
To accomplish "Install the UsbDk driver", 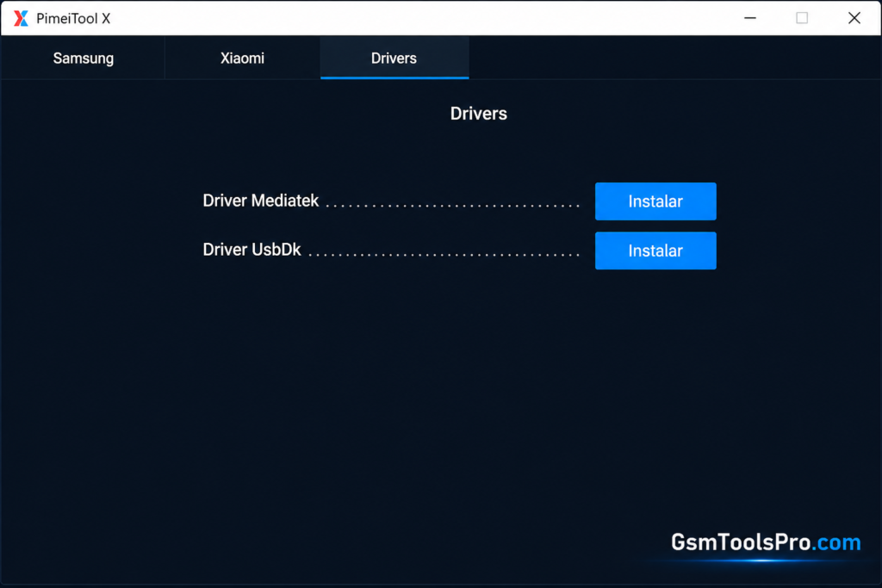I will click(x=655, y=251).
